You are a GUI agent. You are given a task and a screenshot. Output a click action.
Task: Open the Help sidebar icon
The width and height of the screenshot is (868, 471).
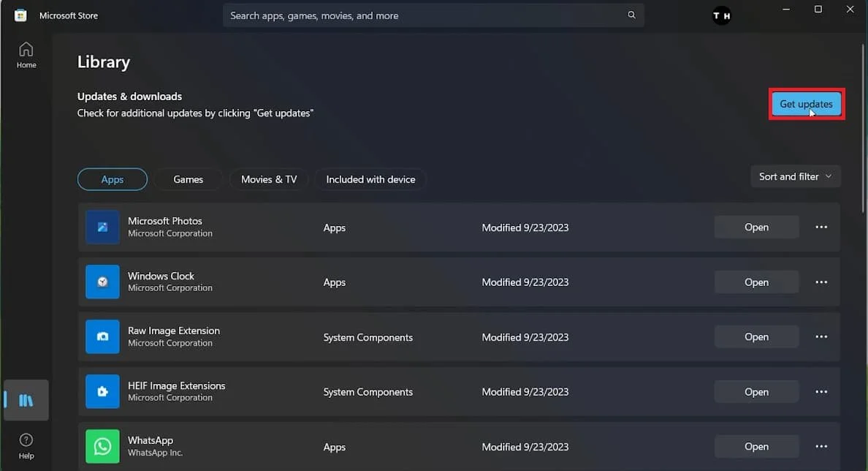point(26,446)
